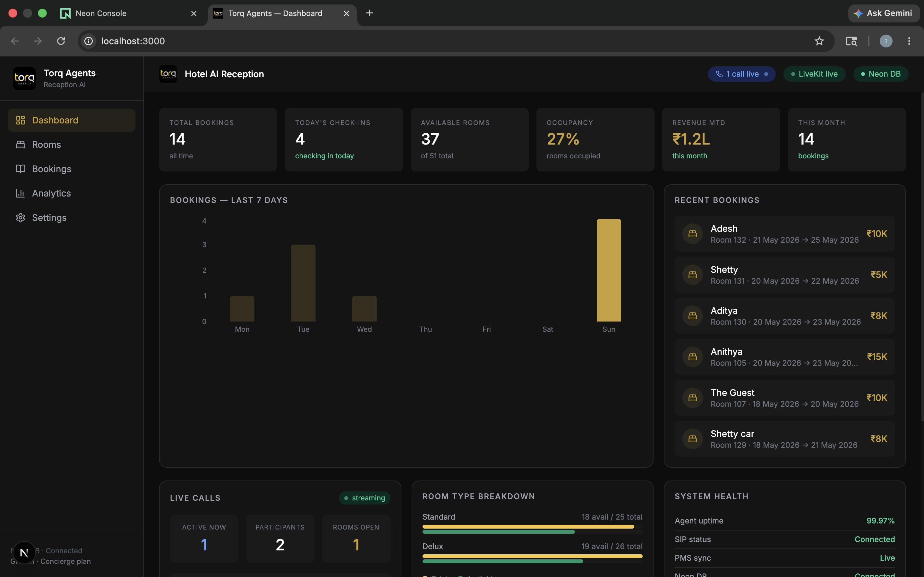This screenshot has width=924, height=577.
Task: Open the Rooms bed icon in sidebar
Action: point(20,145)
